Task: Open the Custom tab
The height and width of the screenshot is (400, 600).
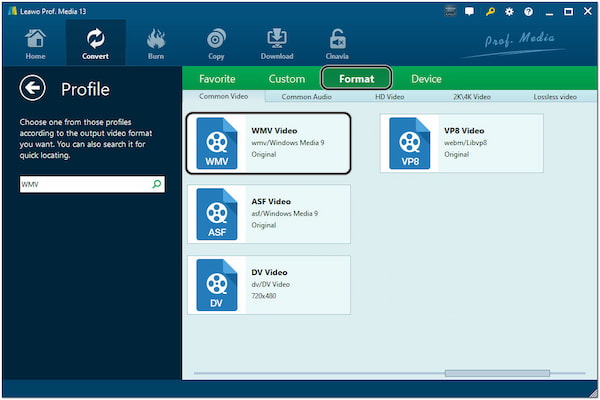Action: point(287,78)
